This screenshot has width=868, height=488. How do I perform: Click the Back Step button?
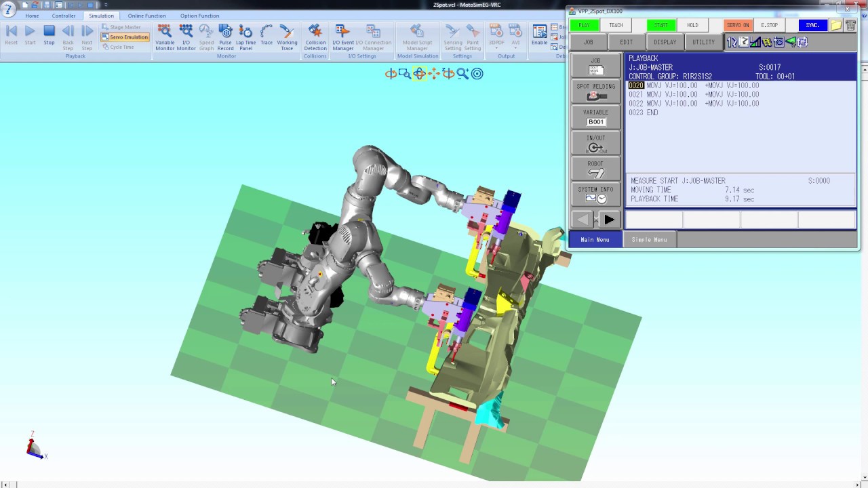(68, 37)
